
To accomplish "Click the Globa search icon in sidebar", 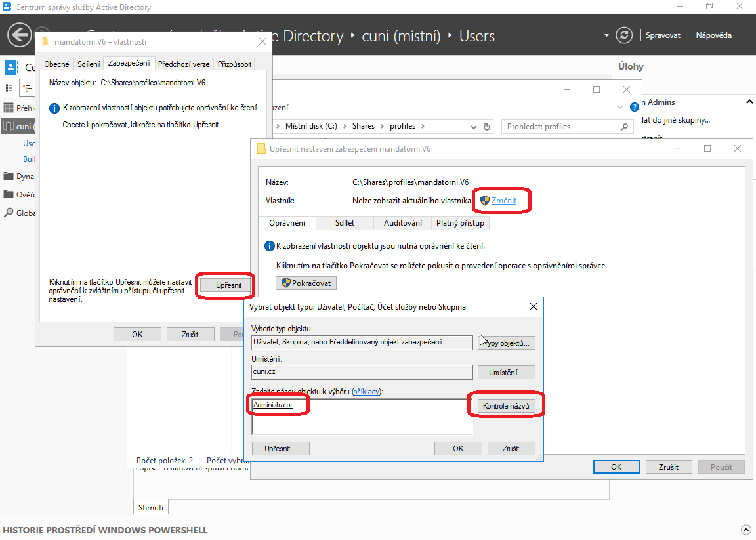I will click(9, 213).
